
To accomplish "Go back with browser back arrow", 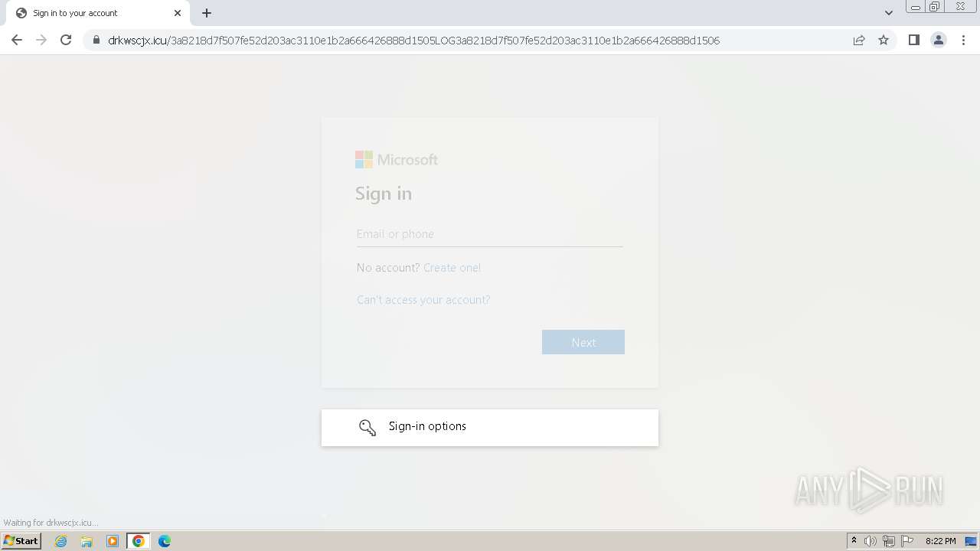I will (17, 40).
